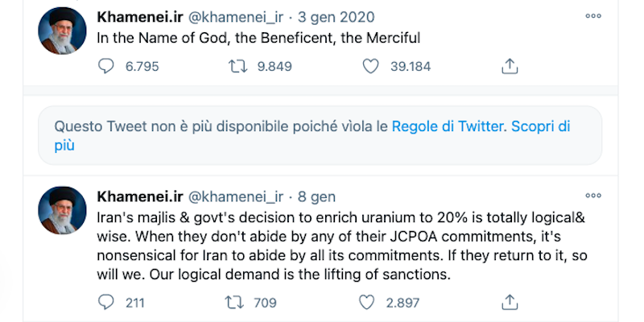Open Khamenei.ir profile from the first tweet's name

[138, 17]
